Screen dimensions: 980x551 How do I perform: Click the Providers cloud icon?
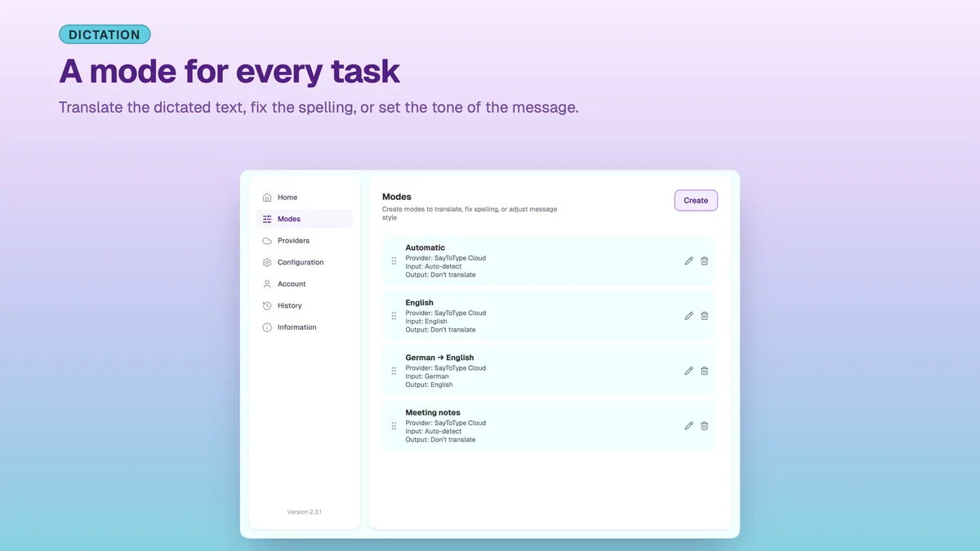[267, 241]
